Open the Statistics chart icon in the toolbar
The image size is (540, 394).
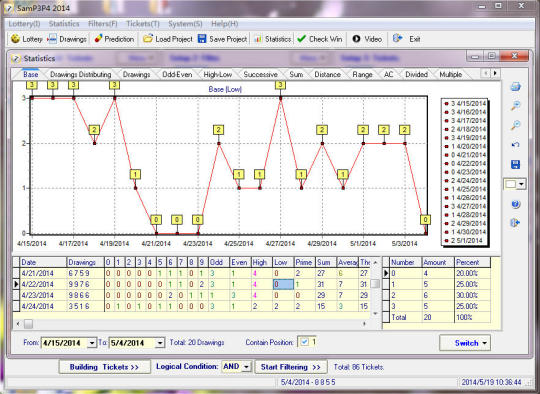[x=258, y=39]
